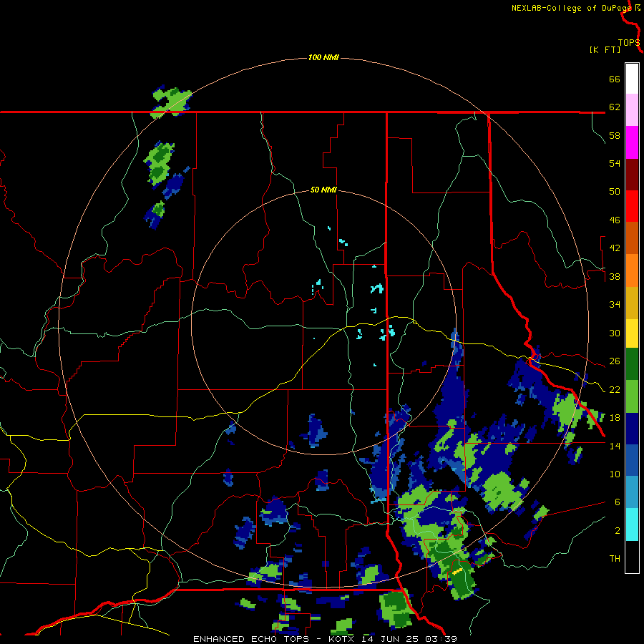Click the "66" legend value

pyautogui.click(x=615, y=79)
